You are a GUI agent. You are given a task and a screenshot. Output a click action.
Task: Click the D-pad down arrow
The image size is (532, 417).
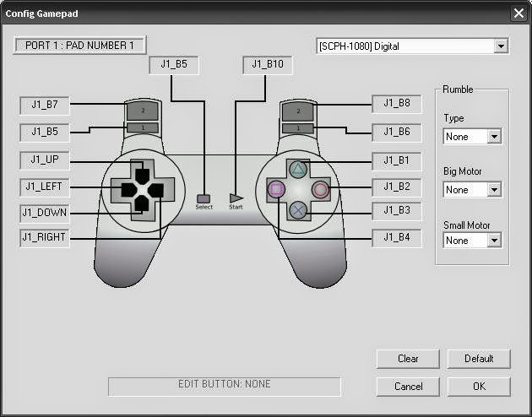tap(142, 203)
